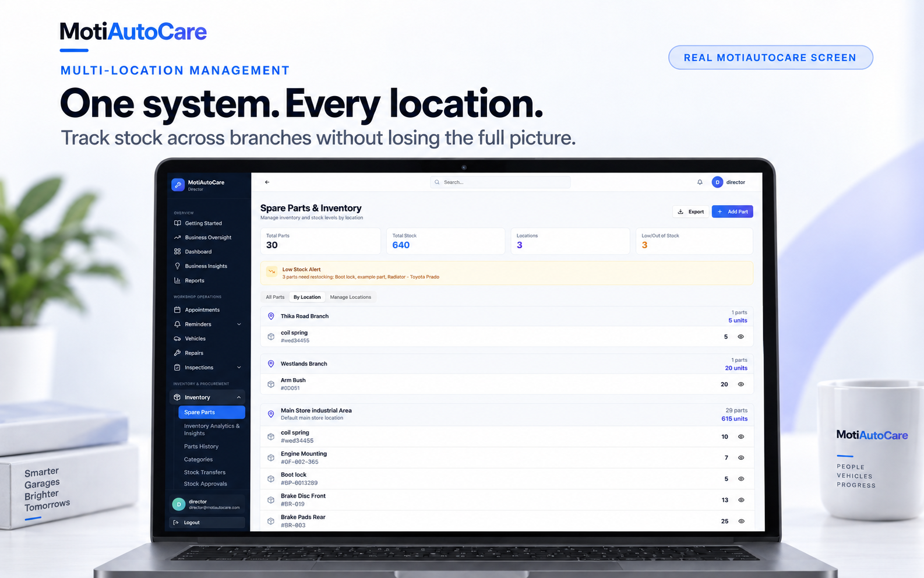Click the Reports chart icon
924x578 pixels.
(x=177, y=280)
